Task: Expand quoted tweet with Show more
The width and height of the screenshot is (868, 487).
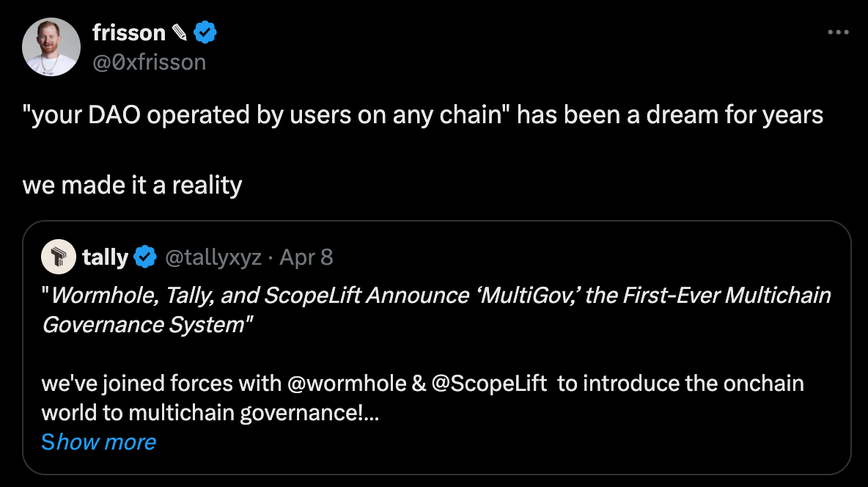Action: point(98,442)
